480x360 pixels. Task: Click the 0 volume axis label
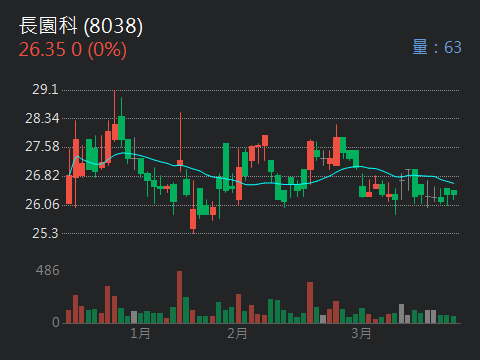(x=56, y=322)
